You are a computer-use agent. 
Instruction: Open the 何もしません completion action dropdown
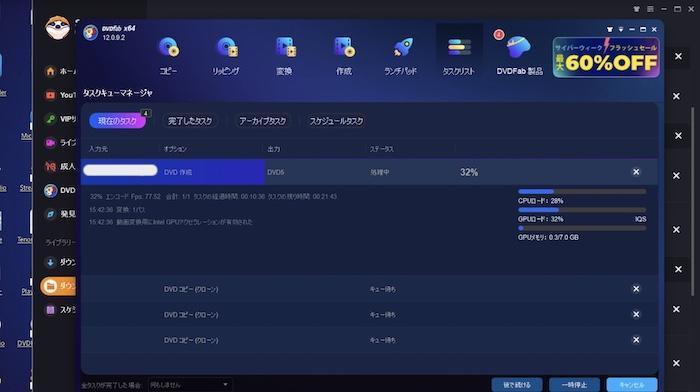[x=189, y=384]
